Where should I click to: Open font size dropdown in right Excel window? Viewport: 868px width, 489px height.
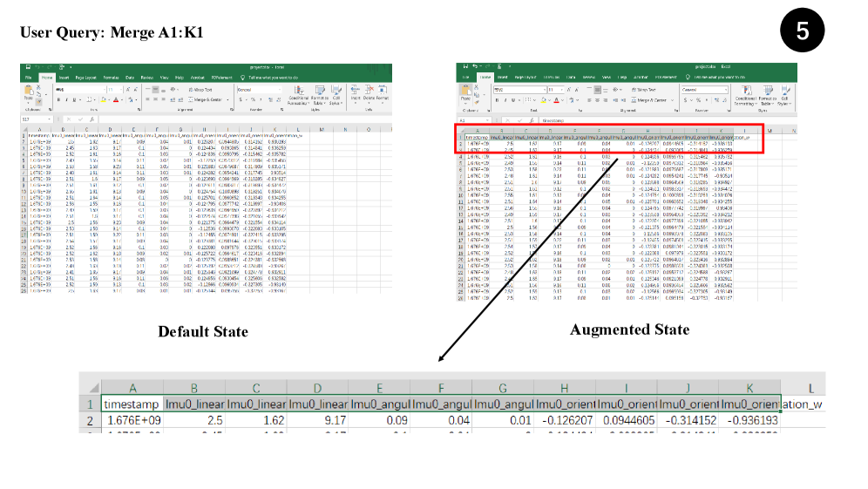pyautogui.click(x=564, y=90)
